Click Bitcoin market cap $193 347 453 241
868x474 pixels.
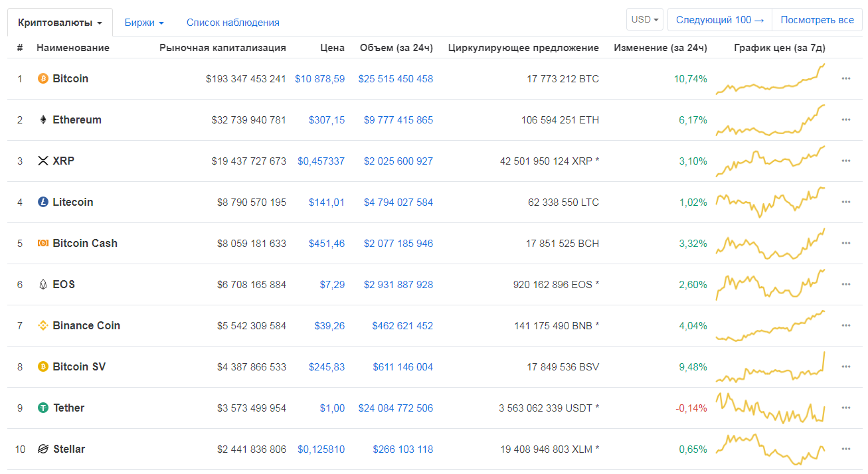(246, 79)
